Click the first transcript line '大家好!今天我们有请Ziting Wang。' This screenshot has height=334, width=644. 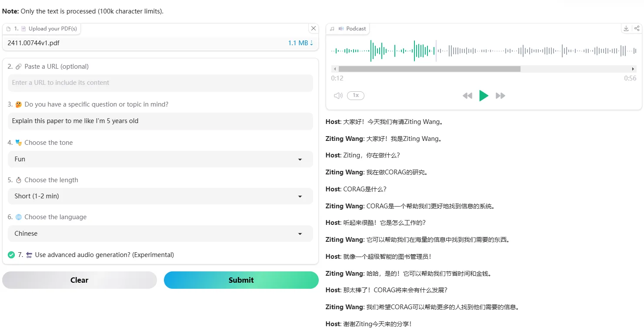(394, 122)
